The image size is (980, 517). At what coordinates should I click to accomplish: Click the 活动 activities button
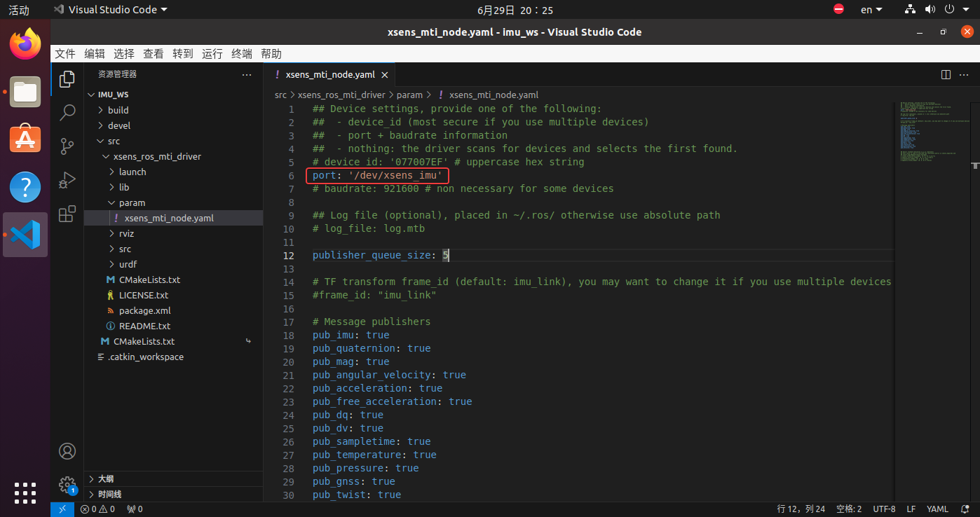point(19,10)
